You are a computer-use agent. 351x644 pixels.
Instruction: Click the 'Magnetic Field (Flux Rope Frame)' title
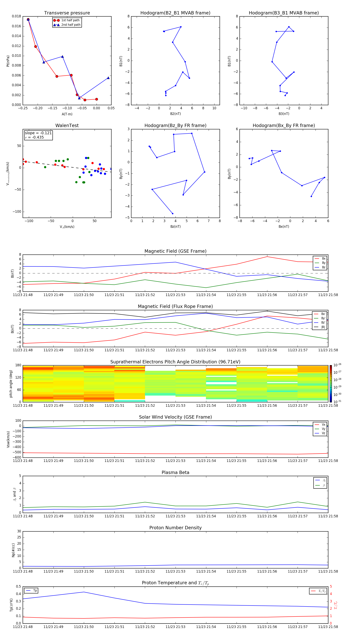[x=175, y=307]
